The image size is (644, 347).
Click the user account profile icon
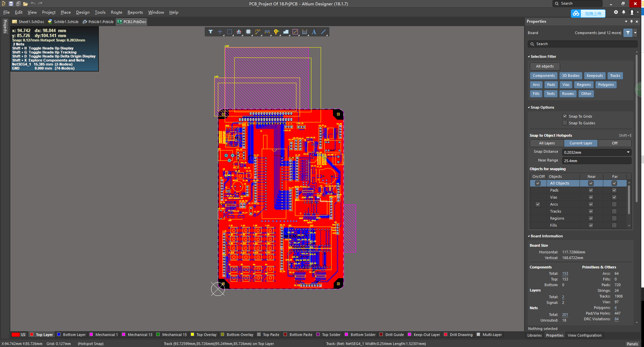tap(632, 12)
